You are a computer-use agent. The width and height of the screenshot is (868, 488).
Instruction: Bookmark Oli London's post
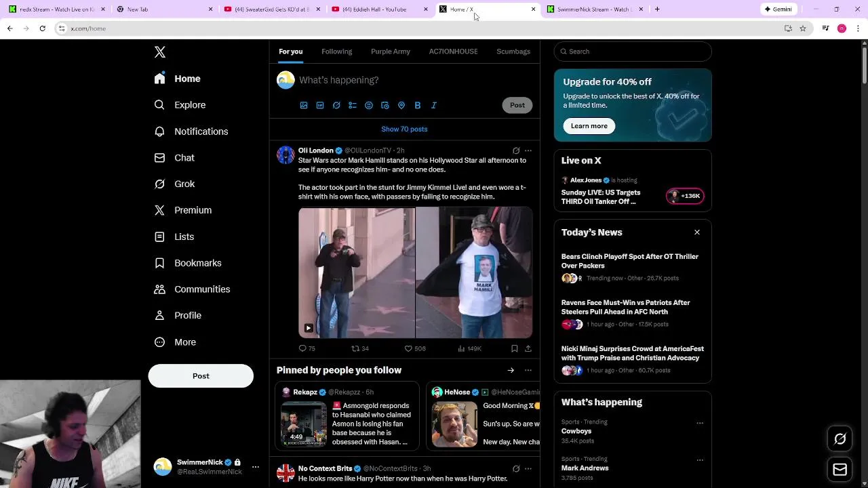pos(515,348)
